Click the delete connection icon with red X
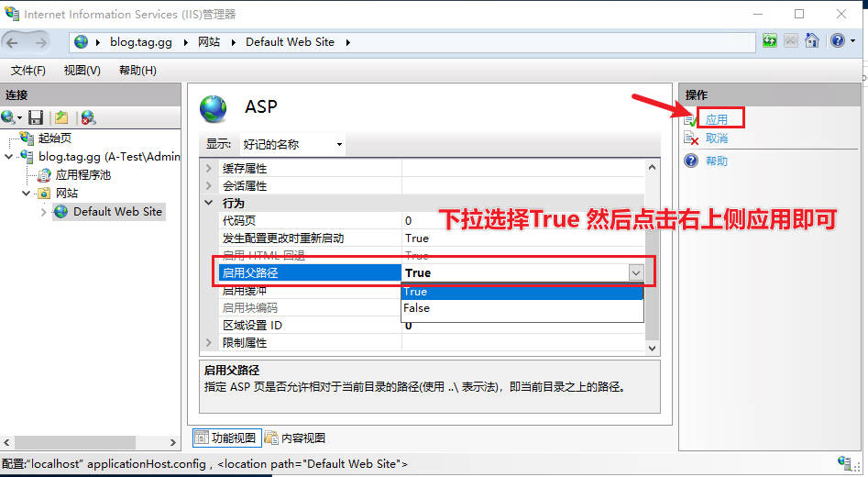This screenshot has height=477, width=868. (x=88, y=117)
